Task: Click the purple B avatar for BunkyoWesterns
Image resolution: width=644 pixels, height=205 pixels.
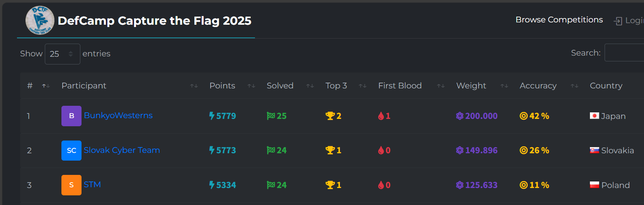Action: (x=71, y=116)
